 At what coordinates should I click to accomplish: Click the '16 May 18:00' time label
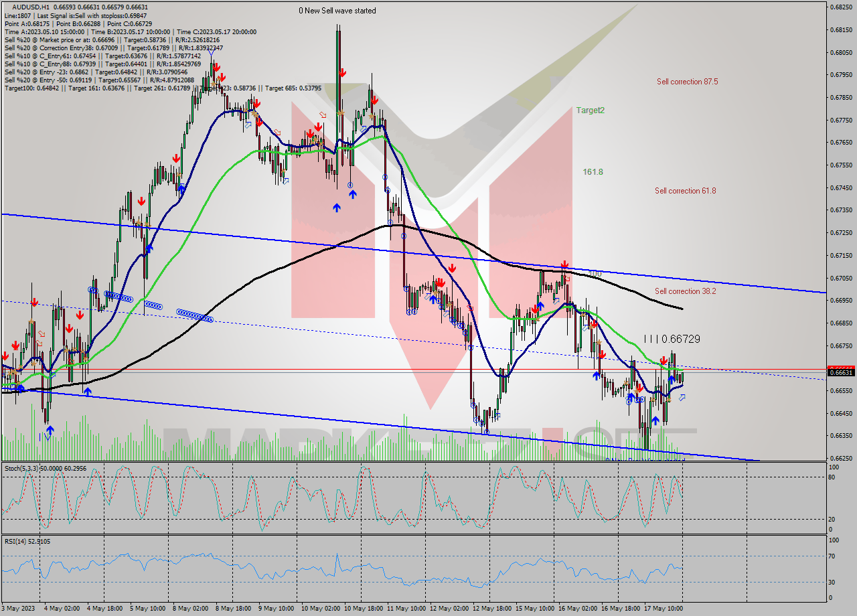pyautogui.click(x=621, y=609)
